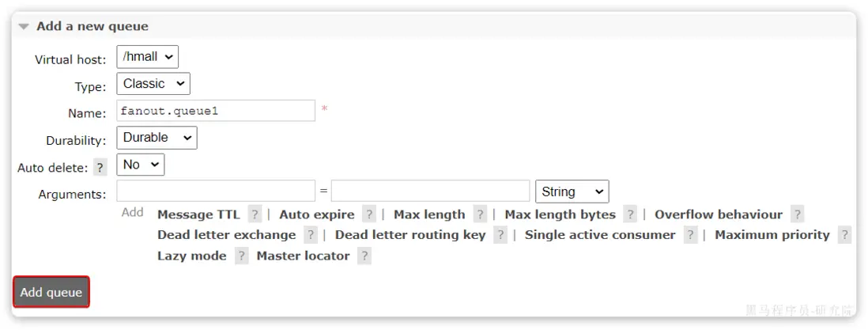Image resolution: width=868 pixels, height=330 pixels.
Task: Click help icon beside Max length bytes
Action: coord(630,214)
